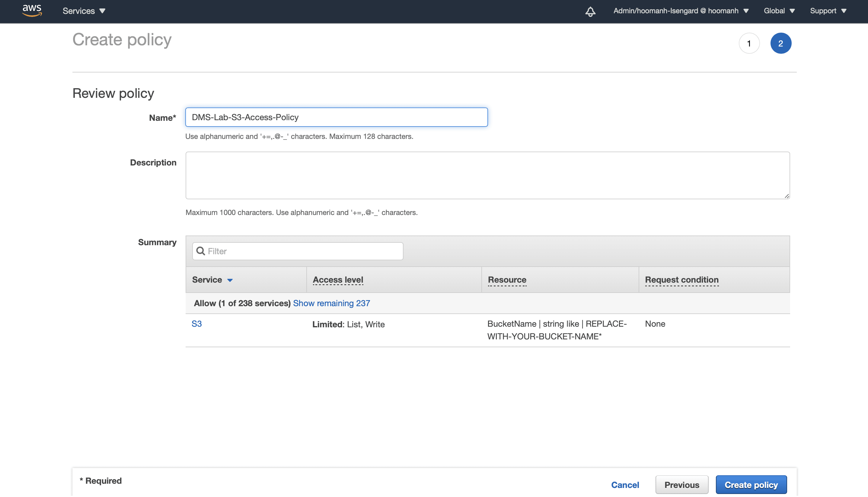This screenshot has height=497, width=868.
Task: Click the 'Limited: List, Write' access level cell
Action: pyautogui.click(x=348, y=324)
